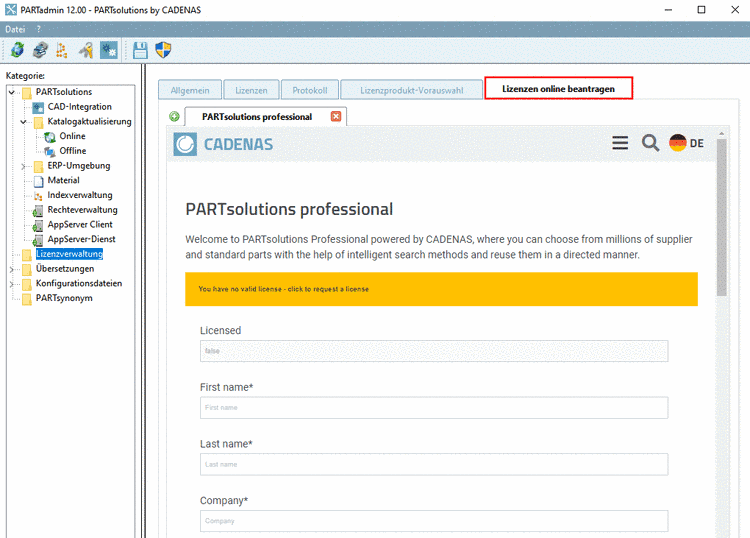Select Offline under Katalogaktualisierung

point(73,151)
